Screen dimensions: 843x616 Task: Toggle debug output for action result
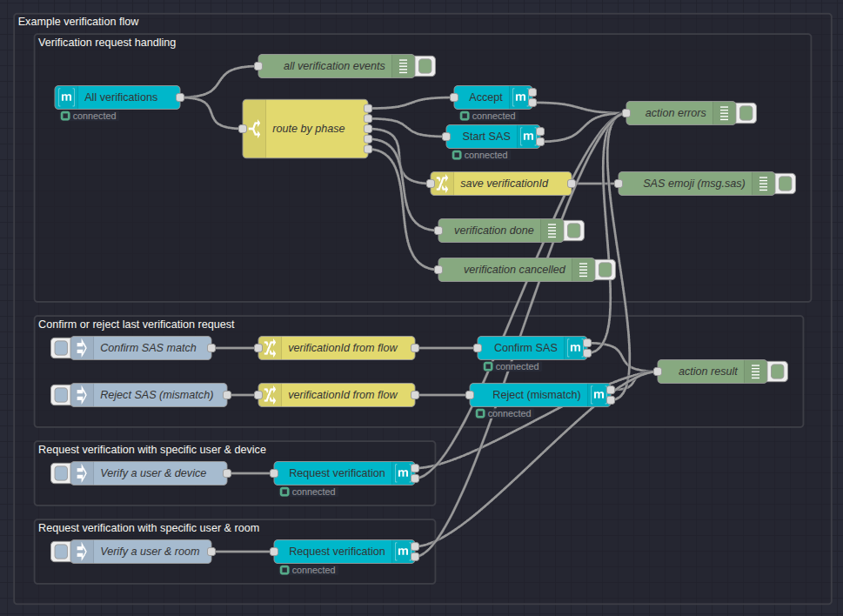click(778, 372)
